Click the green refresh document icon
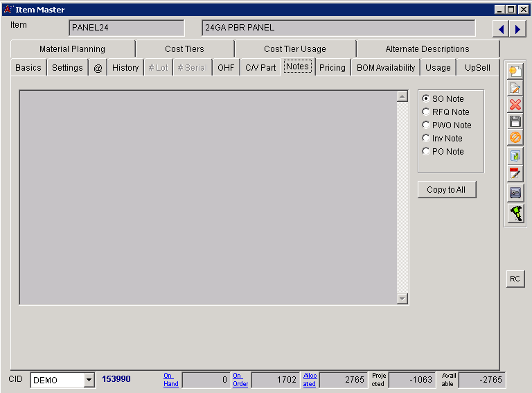This screenshot has width=532, height=393. point(515,156)
